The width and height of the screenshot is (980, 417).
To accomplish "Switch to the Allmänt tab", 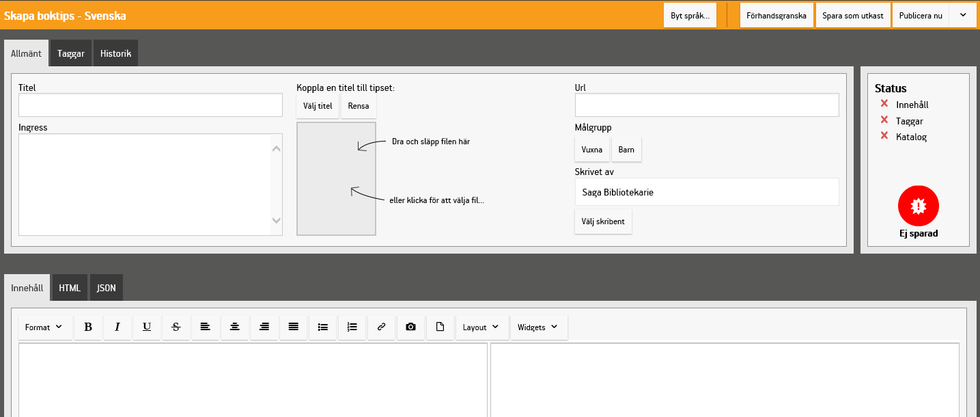I will 27,53.
